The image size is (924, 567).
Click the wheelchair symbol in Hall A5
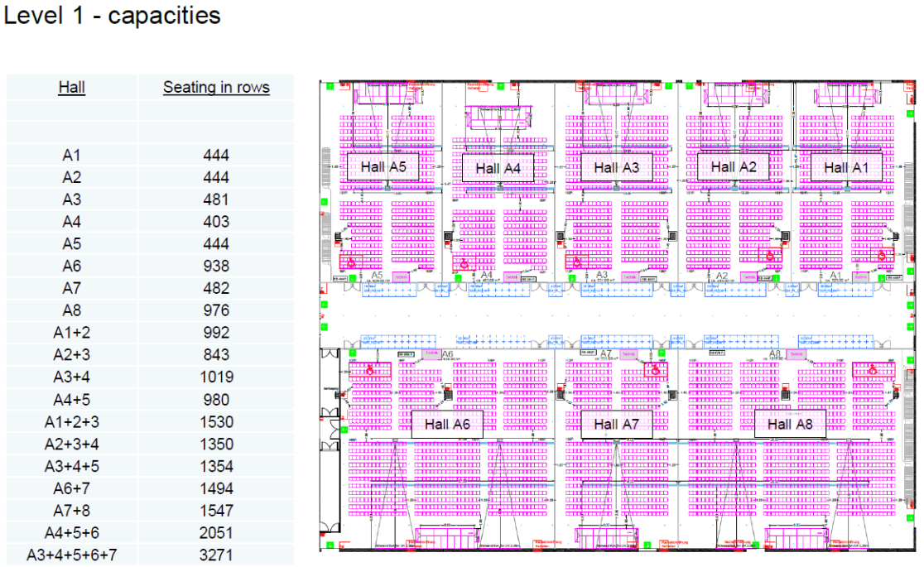pos(352,263)
